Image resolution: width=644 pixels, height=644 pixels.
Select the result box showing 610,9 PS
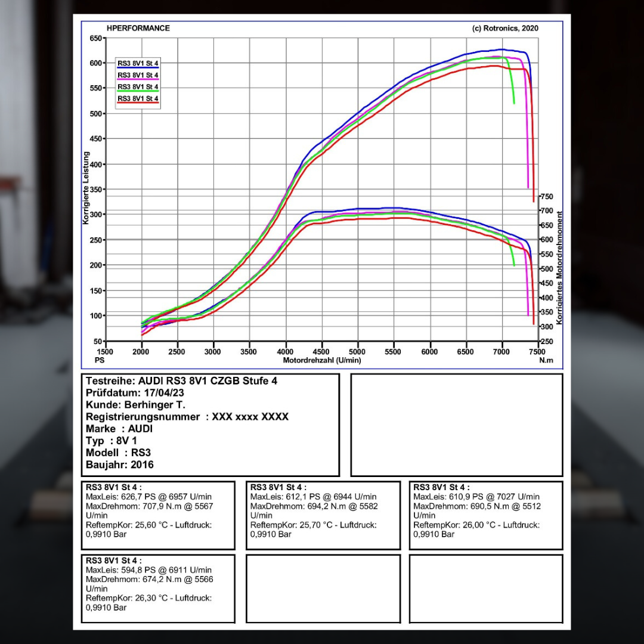(485, 515)
